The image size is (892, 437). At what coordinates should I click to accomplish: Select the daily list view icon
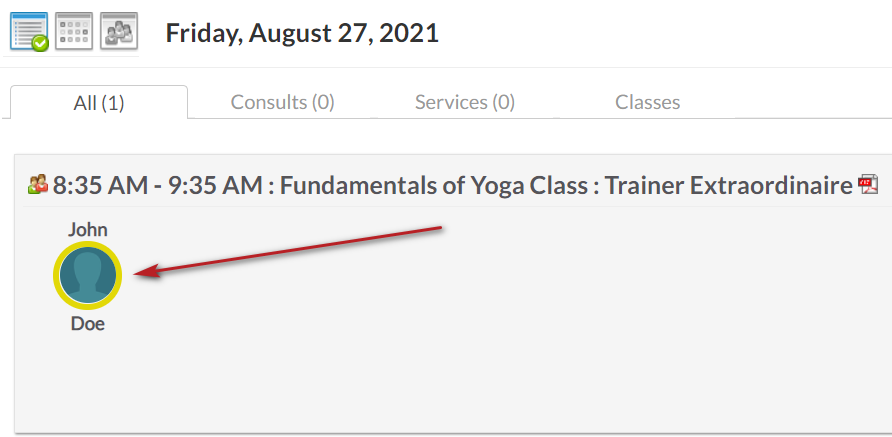tap(28, 31)
